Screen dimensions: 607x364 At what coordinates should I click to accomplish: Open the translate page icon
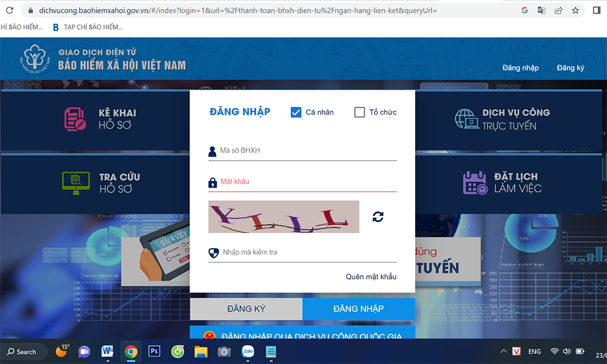click(x=541, y=10)
